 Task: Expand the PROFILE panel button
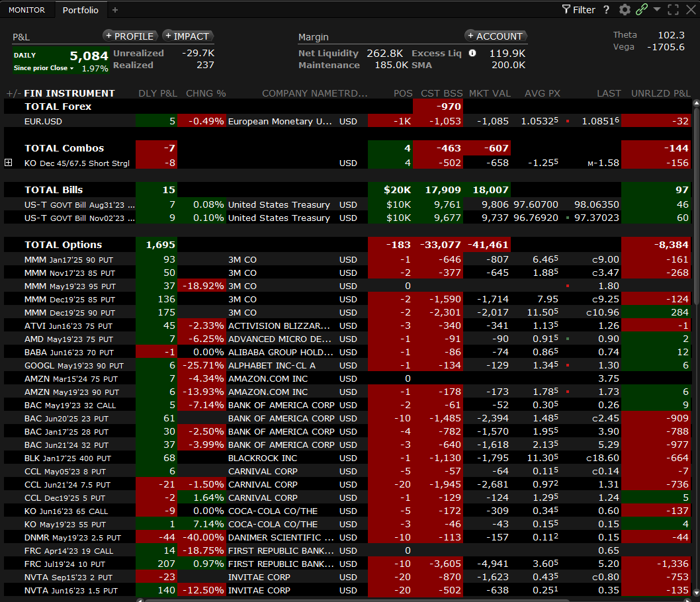[x=130, y=36]
